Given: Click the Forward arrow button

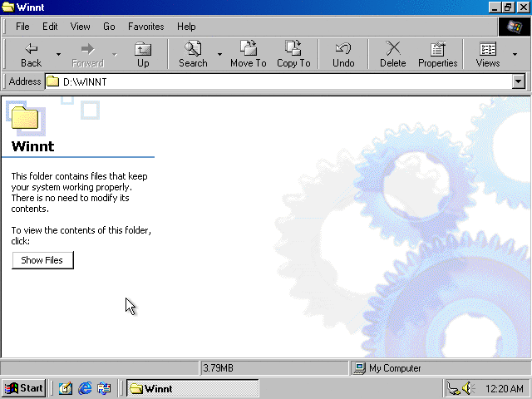Looking at the screenshot, I should (88, 54).
